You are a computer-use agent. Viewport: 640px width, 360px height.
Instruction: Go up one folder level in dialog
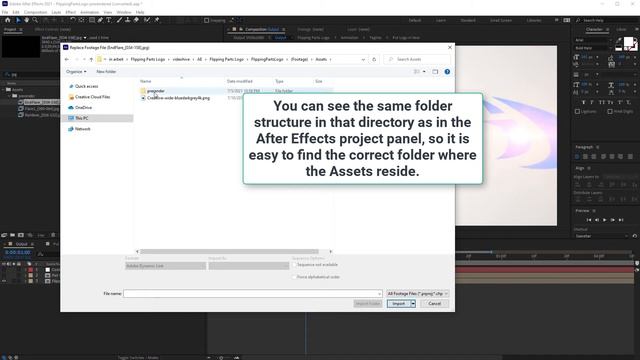(91, 60)
